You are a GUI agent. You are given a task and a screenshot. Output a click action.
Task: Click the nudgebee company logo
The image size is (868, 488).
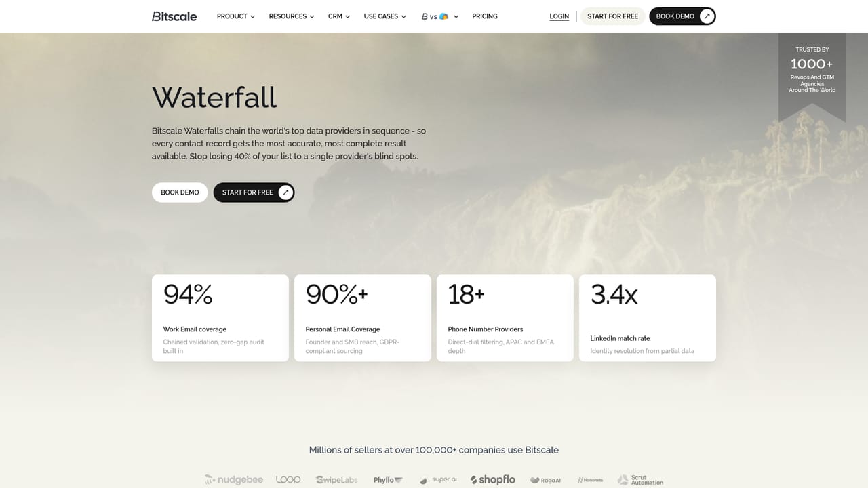tap(234, 480)
